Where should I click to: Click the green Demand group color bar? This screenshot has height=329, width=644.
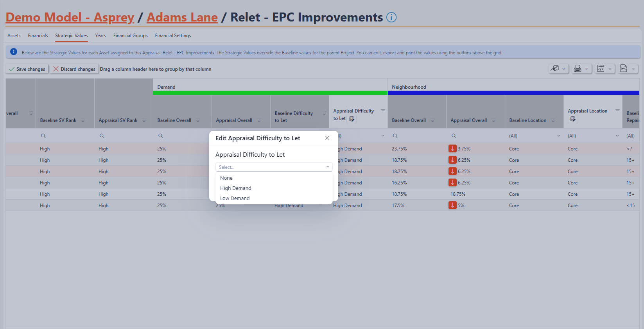270,93
